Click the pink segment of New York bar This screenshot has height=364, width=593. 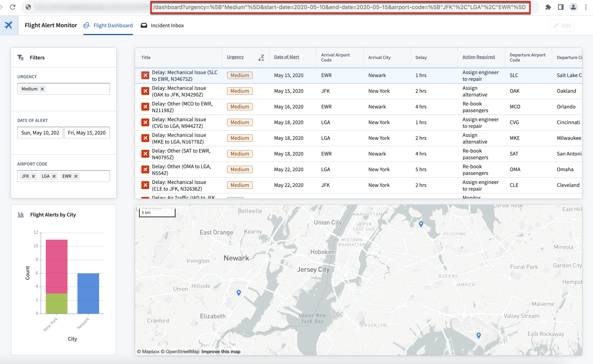coord(57,266)
